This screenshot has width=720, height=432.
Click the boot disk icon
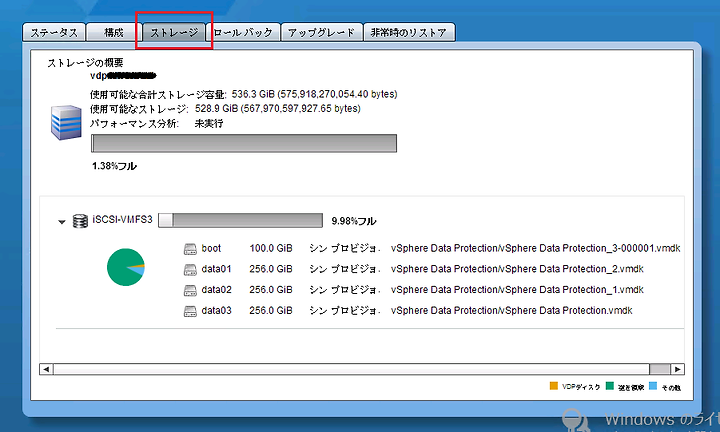coord(190,249)
